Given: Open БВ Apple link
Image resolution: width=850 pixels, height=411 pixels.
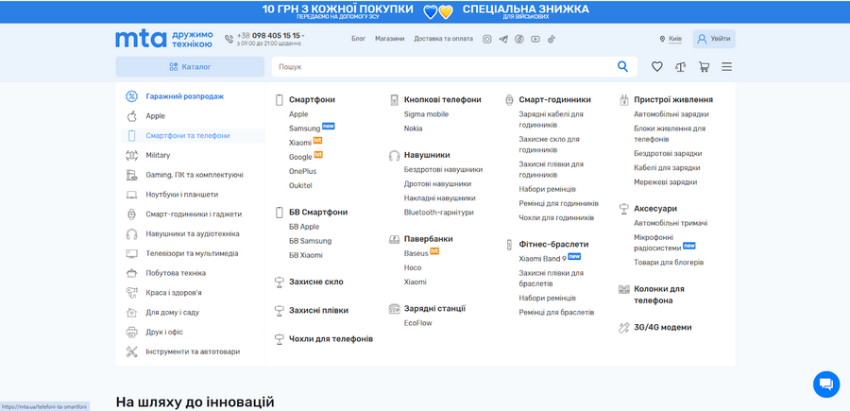Looking at the screenshot, I should pos(304,227).
